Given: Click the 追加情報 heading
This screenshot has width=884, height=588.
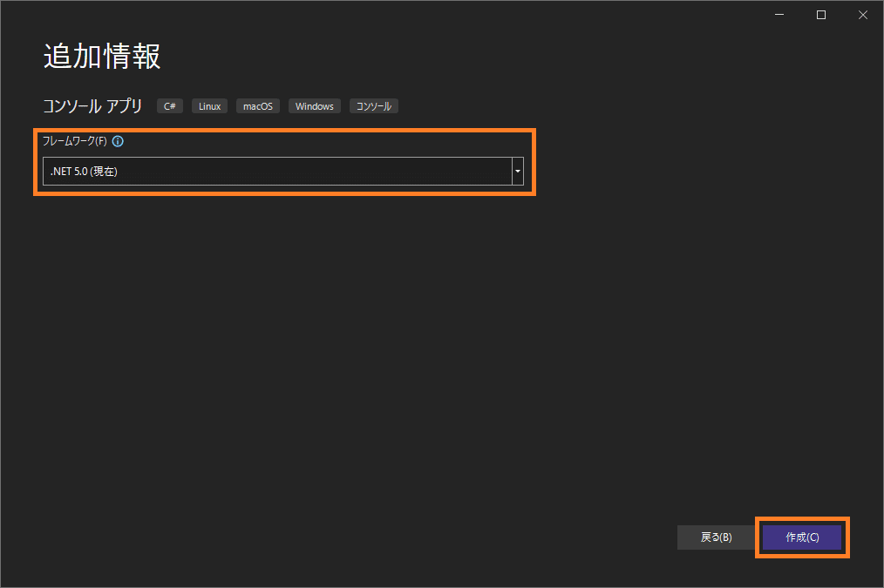Looking at the screenshot, I should (x=102, y=57).
